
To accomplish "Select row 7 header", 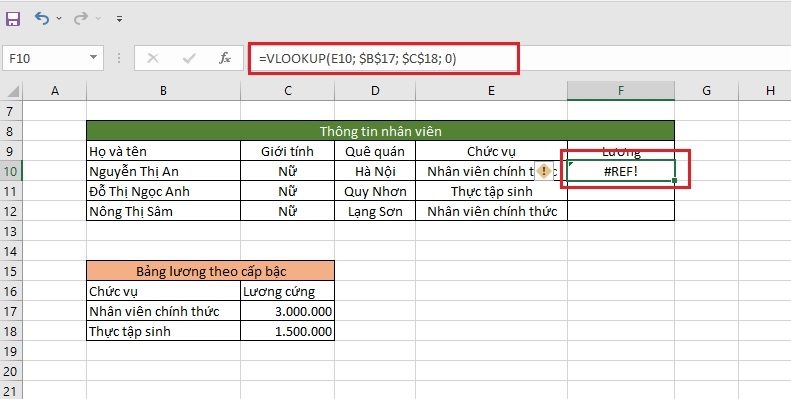I will click(x=11, y=111).
